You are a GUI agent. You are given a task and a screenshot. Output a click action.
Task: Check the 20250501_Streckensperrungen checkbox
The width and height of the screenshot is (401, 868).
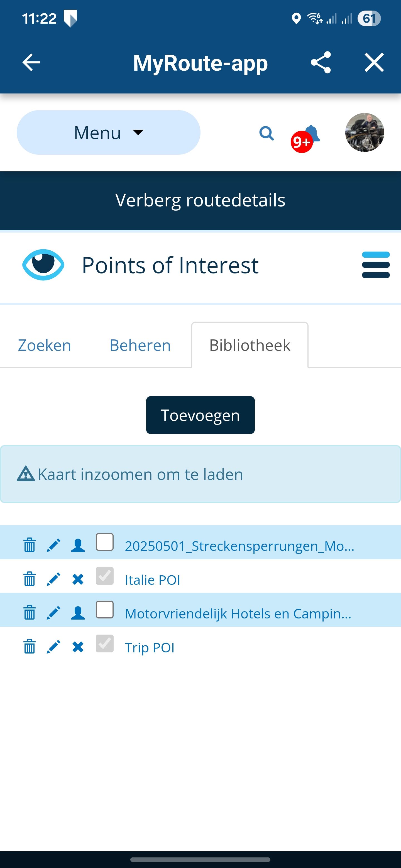pos(104,542)
